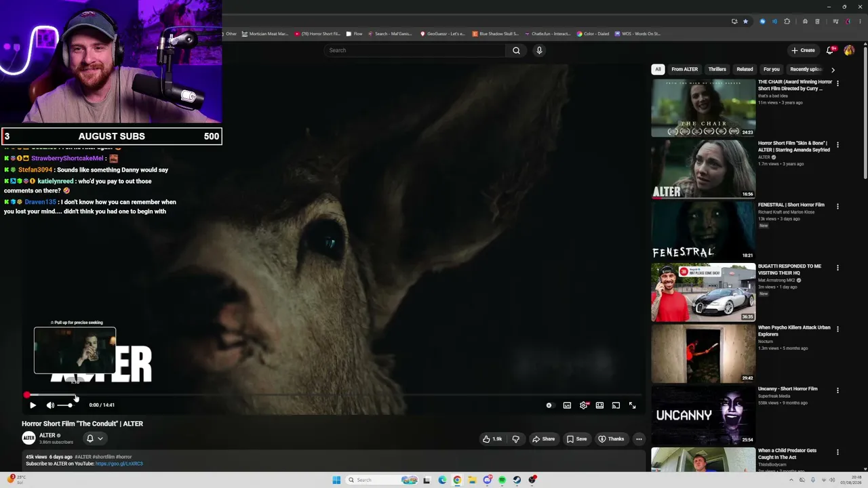Image resolution: width=868 pixels, height=488 pixels.
Task: Open the goo.gl subscribe link in description
Action: click(x=119, y=464)
